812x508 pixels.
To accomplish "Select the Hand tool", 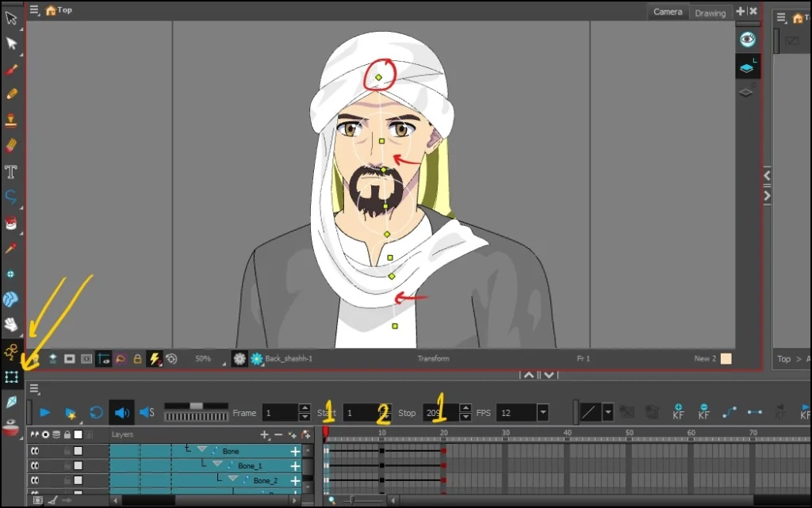I will tap(11, 325).
